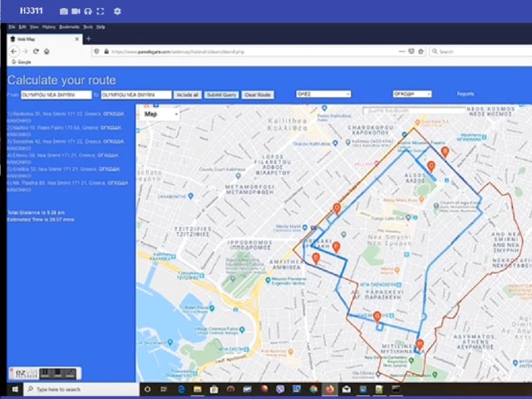This screenshot has width=532, height=399.
Task: Open File Explorer from taskbar
Action: click(x=197, y=389)
